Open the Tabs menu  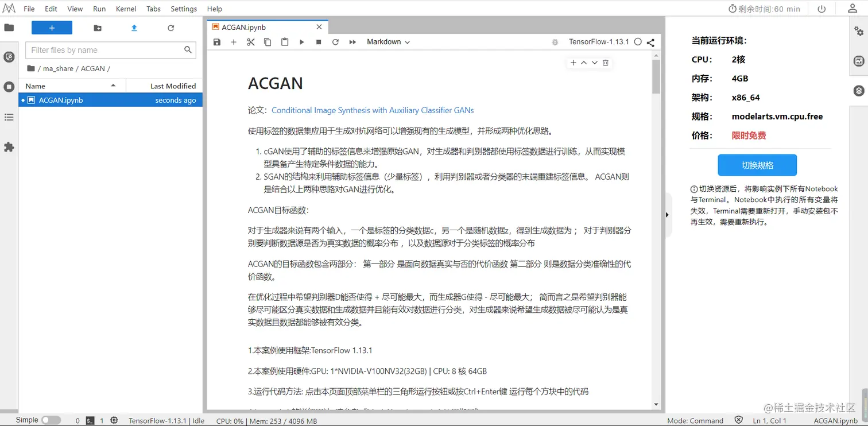point(153,9)
